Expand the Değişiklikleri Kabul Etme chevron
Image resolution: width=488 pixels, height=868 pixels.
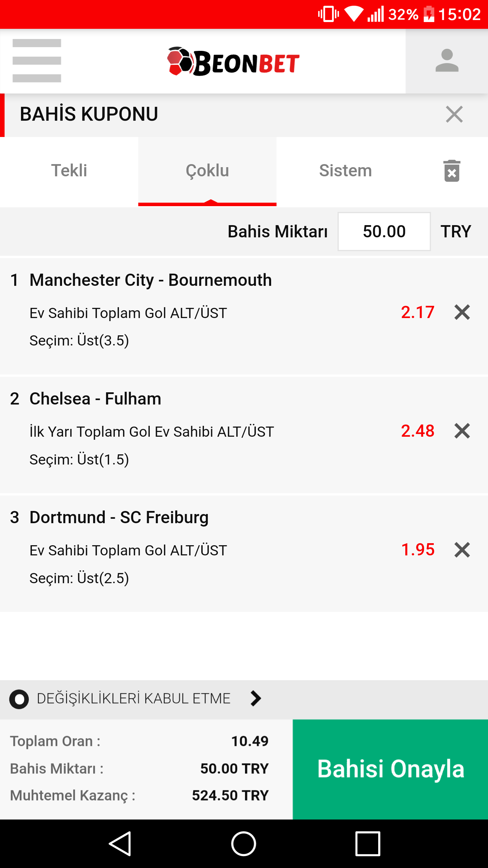pyautogui.click(x=256, y=699)
